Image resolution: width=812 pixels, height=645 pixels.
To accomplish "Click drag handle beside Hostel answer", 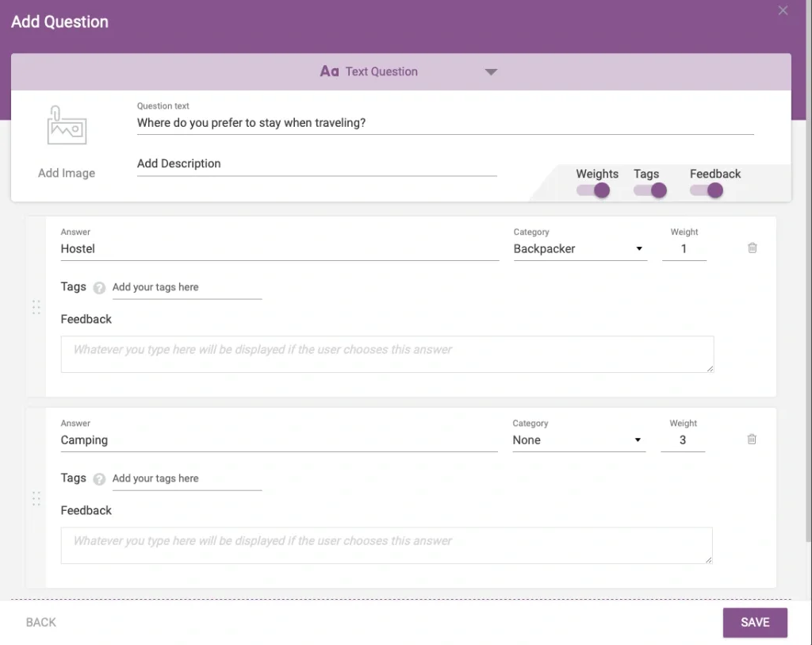I will (x=36, y=307).
